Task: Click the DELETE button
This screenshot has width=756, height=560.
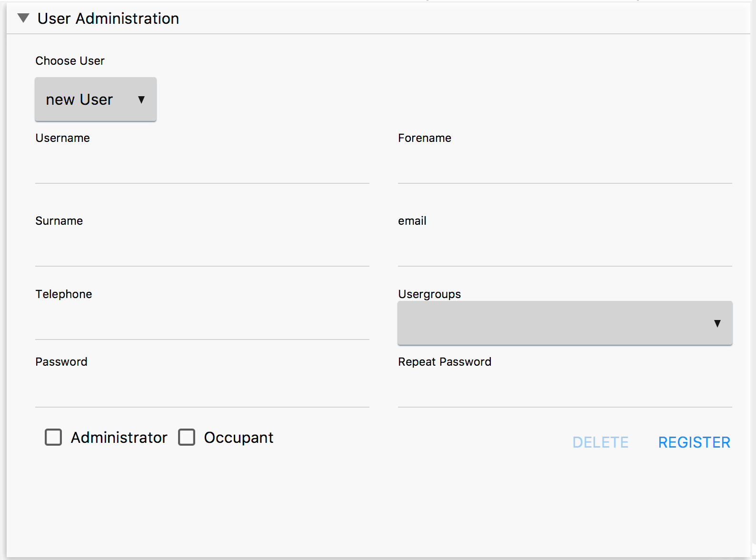Action: (x=600, y=442)
